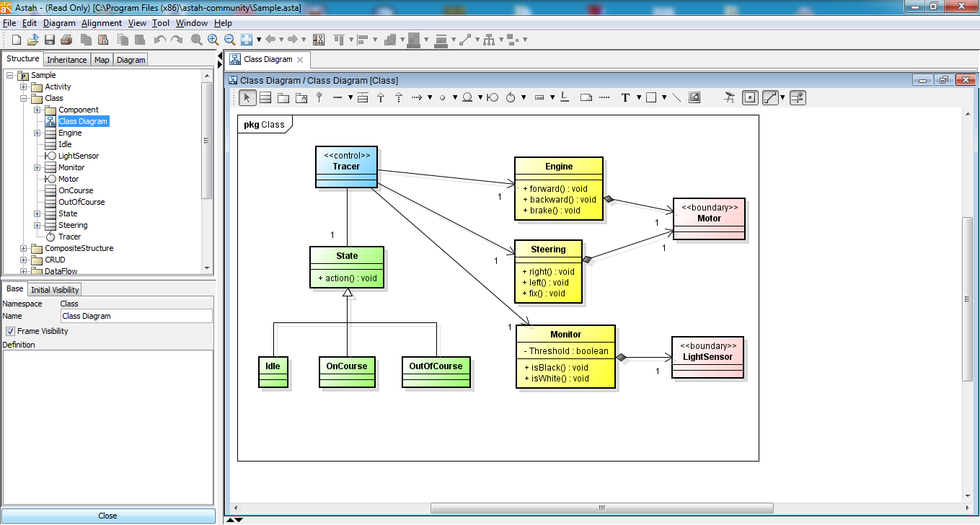This screenshot has width=980, height=525.
Task: Switch to the Initial Visibility tab
Action: pyautogui.click(x=56, y=289)
